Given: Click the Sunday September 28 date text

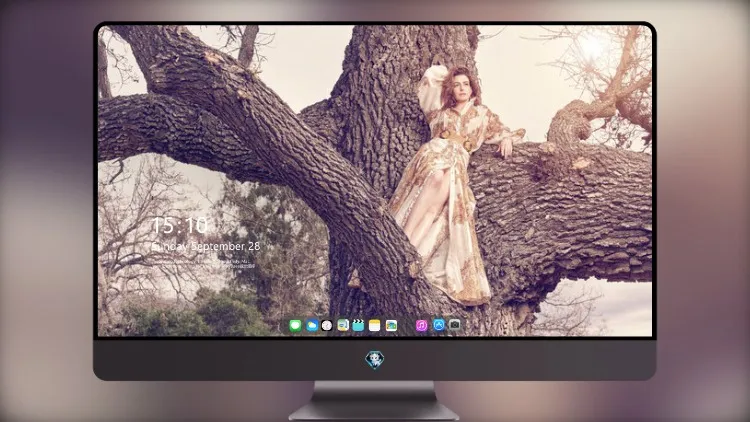Looking at the screenshot, I should pos(206,246).
